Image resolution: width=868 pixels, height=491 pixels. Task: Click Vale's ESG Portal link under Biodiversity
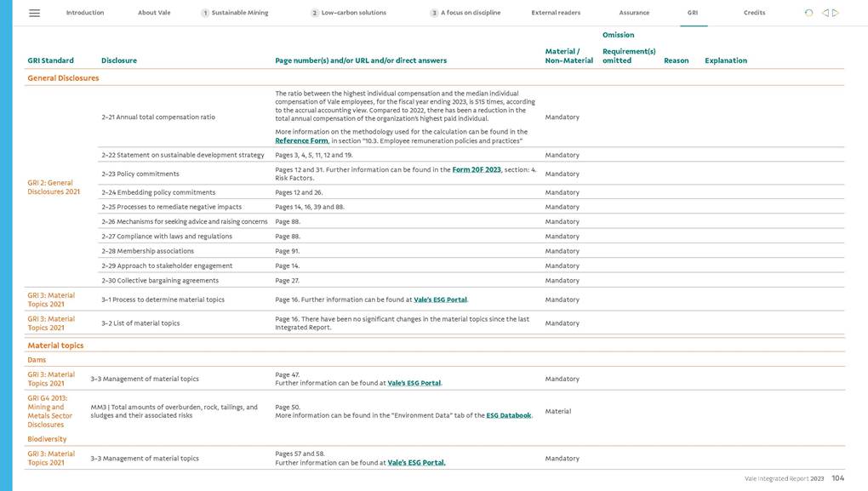point(416,463)
